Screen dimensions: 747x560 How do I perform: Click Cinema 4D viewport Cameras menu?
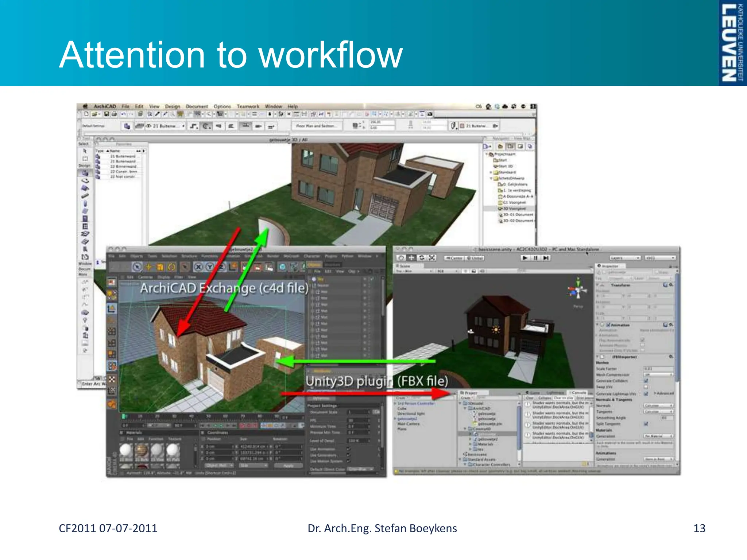145,277
